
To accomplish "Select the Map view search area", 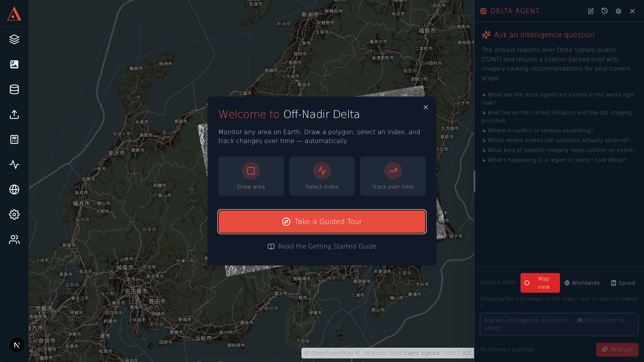I will (540, 283).
